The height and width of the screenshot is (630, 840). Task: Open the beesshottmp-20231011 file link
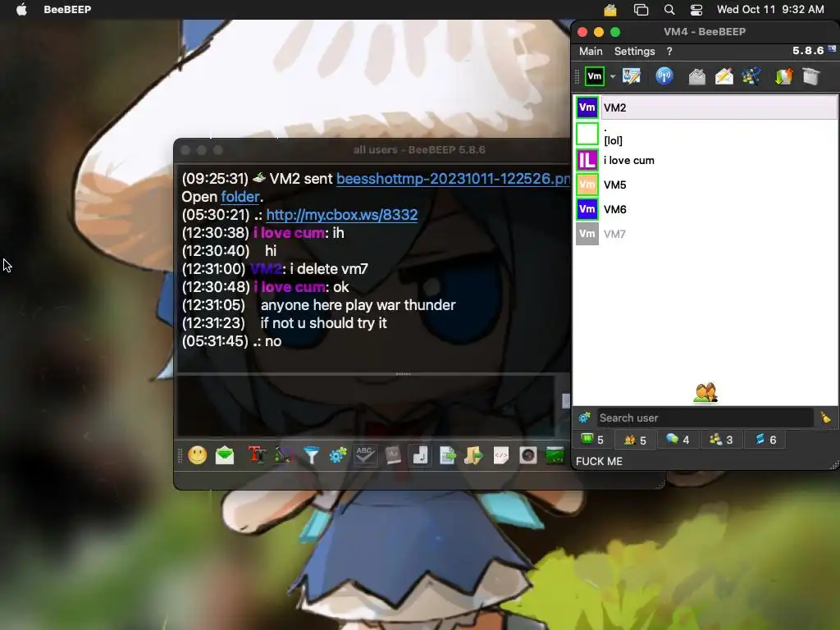point(453,178)
